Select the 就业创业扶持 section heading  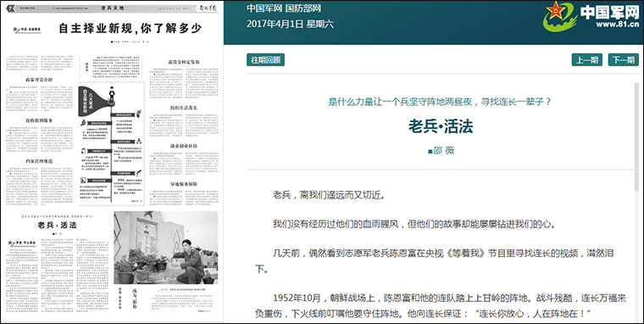tap(184, 146)
